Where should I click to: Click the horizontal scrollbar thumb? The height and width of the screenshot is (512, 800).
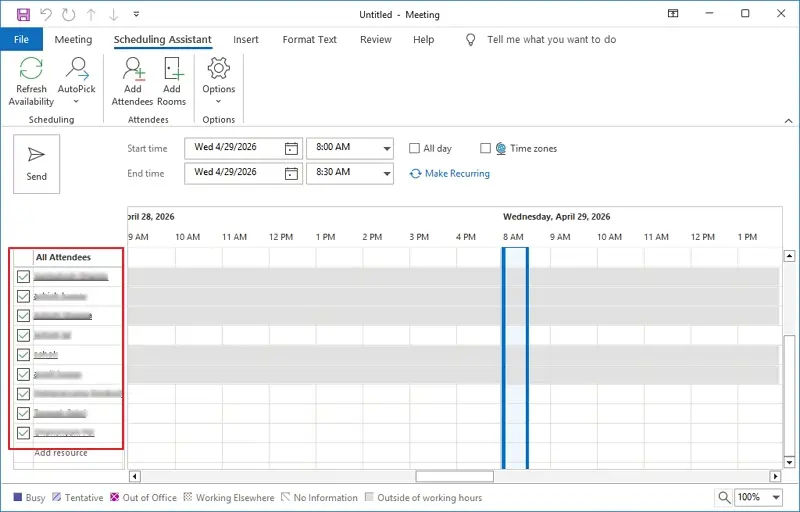(x=455, y=476)
